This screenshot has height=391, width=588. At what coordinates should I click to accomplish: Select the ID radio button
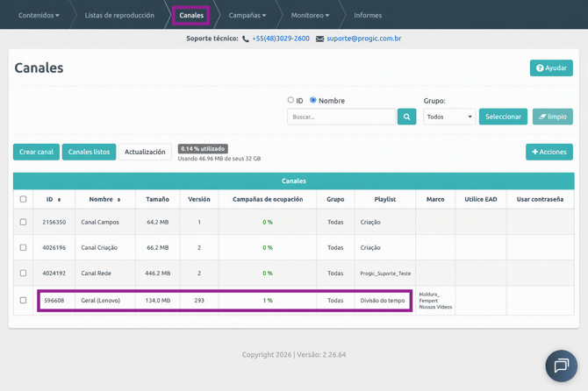coord(290,100)
